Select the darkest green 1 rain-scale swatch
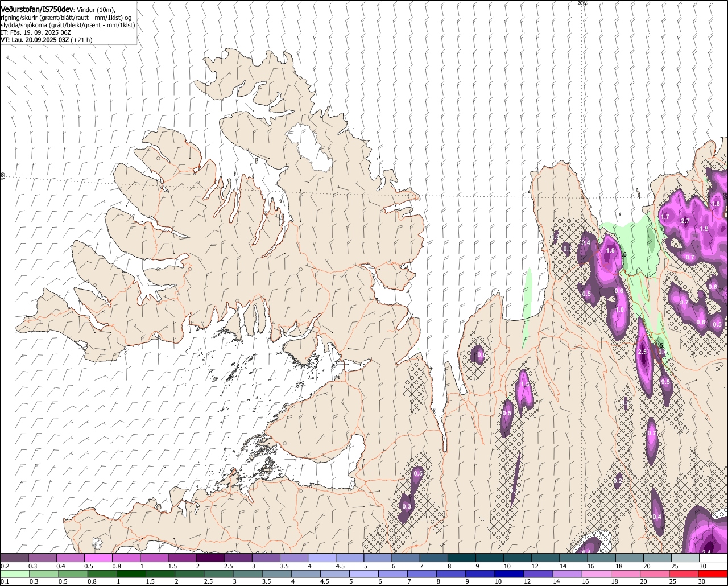728x586 pixels. coord(131,574)
